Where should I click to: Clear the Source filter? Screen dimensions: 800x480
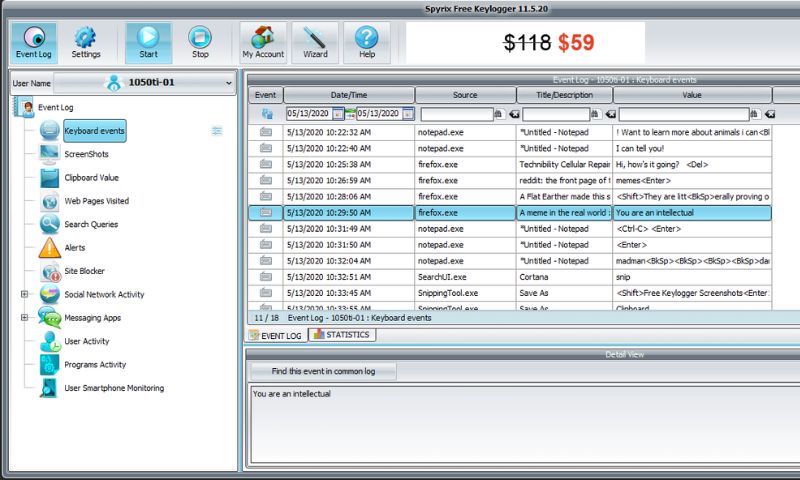514,114
